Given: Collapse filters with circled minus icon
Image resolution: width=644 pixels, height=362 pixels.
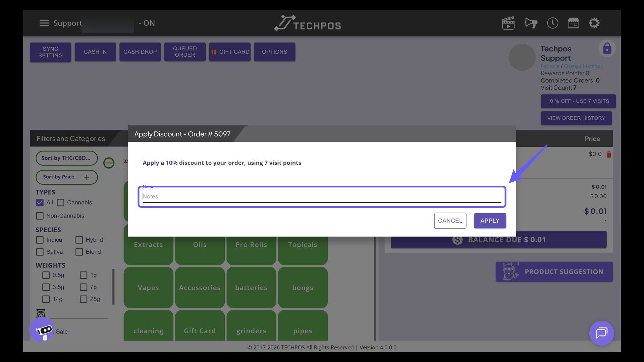Looking at the screenshot, I should click(x=109, y=163).
